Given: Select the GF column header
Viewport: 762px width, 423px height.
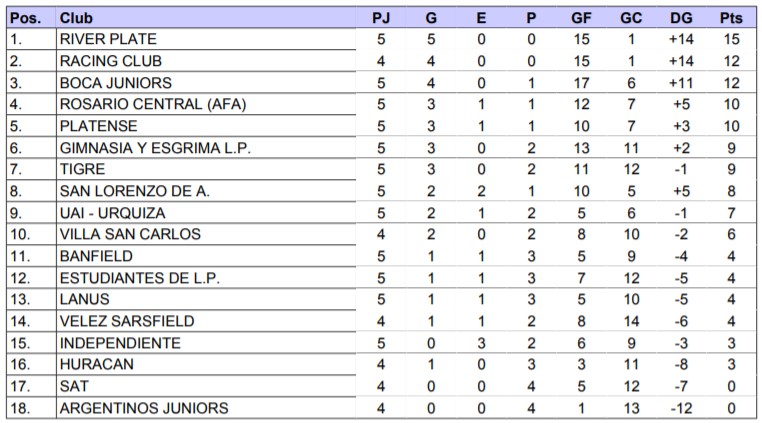Looking at the screenshot, I should click(x=581, y=18).
